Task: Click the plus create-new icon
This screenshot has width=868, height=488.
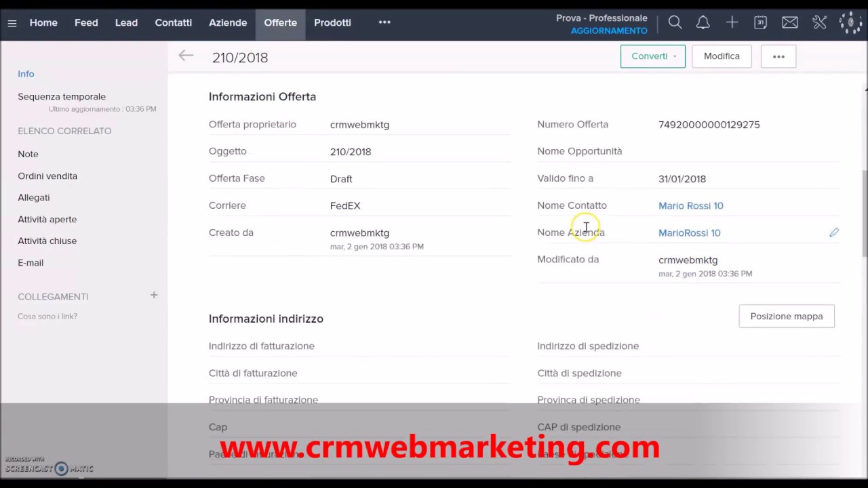Action: [x=732, y=22]
